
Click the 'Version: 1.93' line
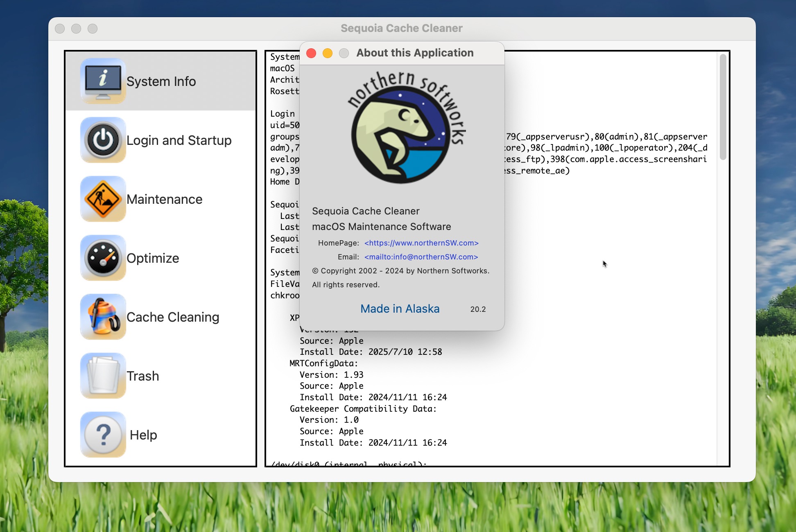[332, 375]
